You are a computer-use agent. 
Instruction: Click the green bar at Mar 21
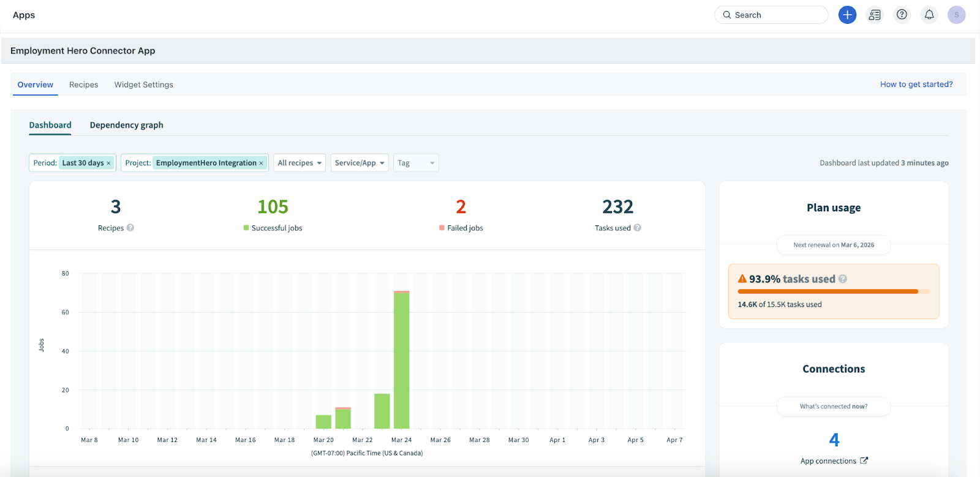tap(343, 418)
